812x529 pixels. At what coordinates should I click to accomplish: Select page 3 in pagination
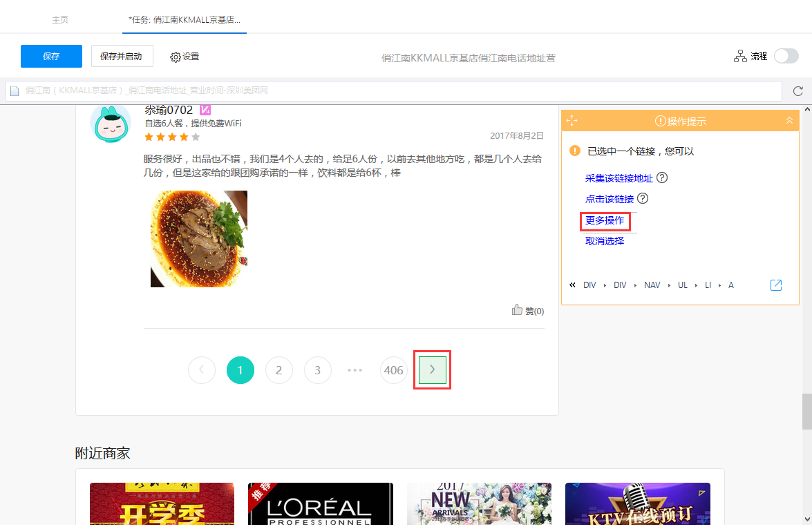click(x=317, y=370)
